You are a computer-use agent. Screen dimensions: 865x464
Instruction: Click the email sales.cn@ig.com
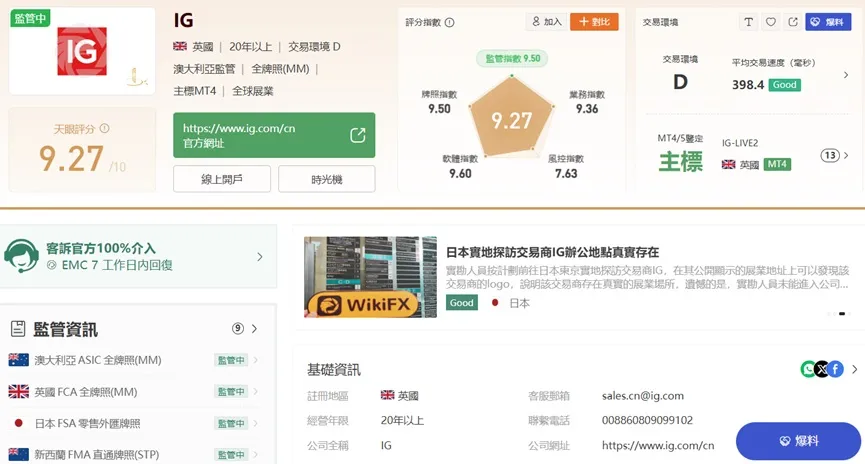coord(643,396)
